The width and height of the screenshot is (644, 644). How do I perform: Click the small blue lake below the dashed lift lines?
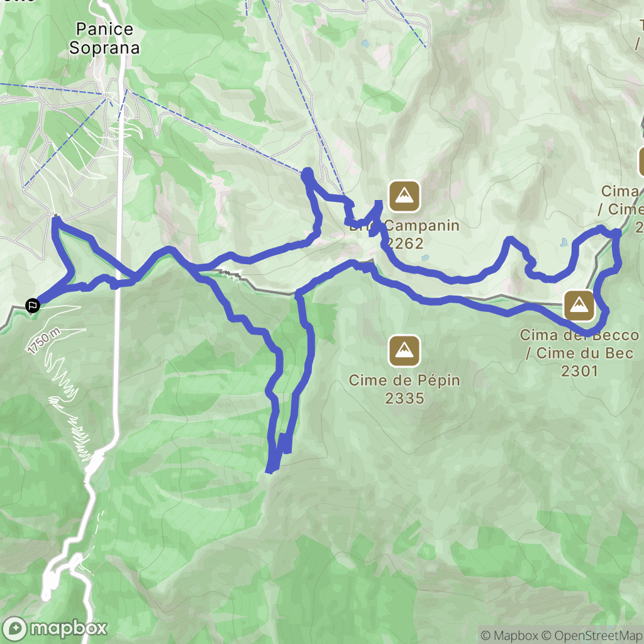click(x=365, y=43)
